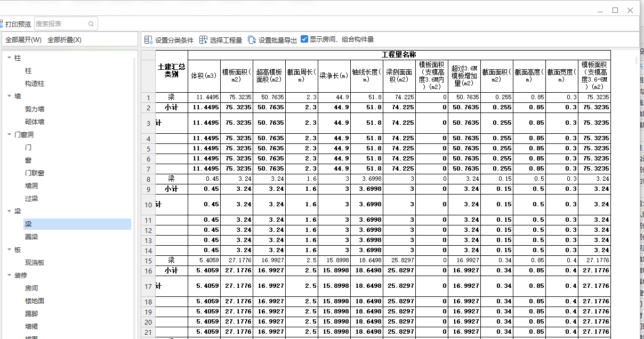Viewport: 644px width, 339px height.
Task: Click the 梁侧面面积(m2) column header
Action: [x=399, y=76]
